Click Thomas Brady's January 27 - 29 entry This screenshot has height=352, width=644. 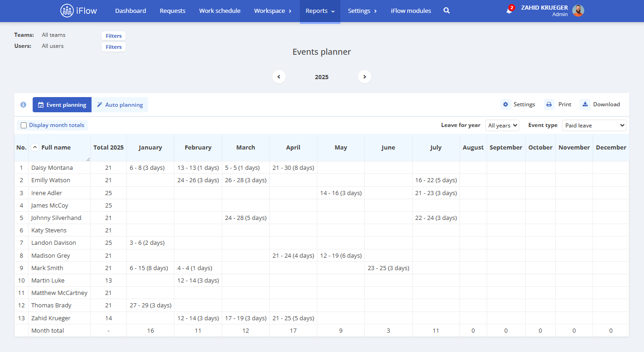tap(150, 306)
